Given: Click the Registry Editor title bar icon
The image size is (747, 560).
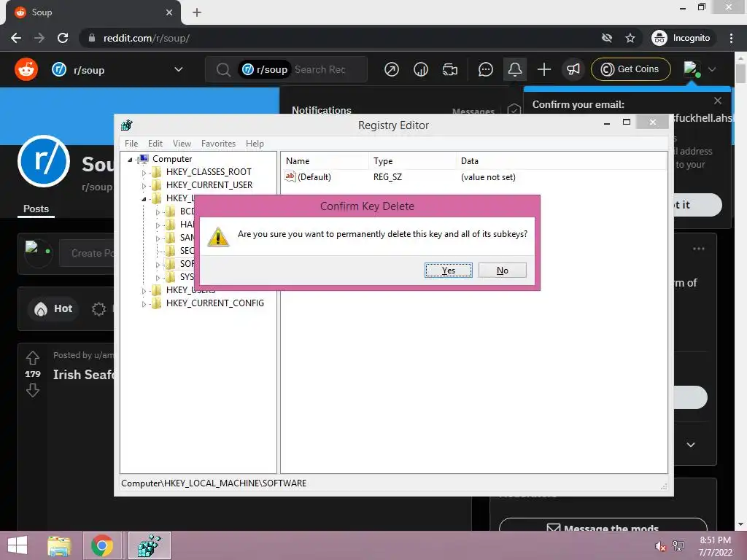Looking at the screenshot, I should 127,125.
